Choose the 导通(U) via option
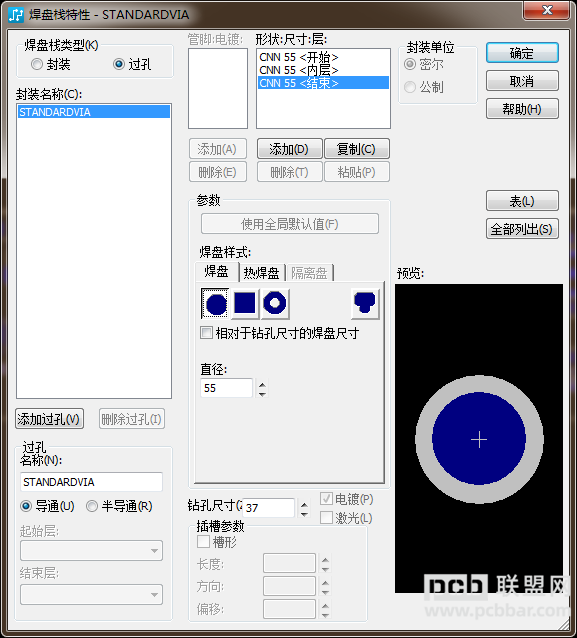Screen dimensions: 577x638 pos(26,506)
